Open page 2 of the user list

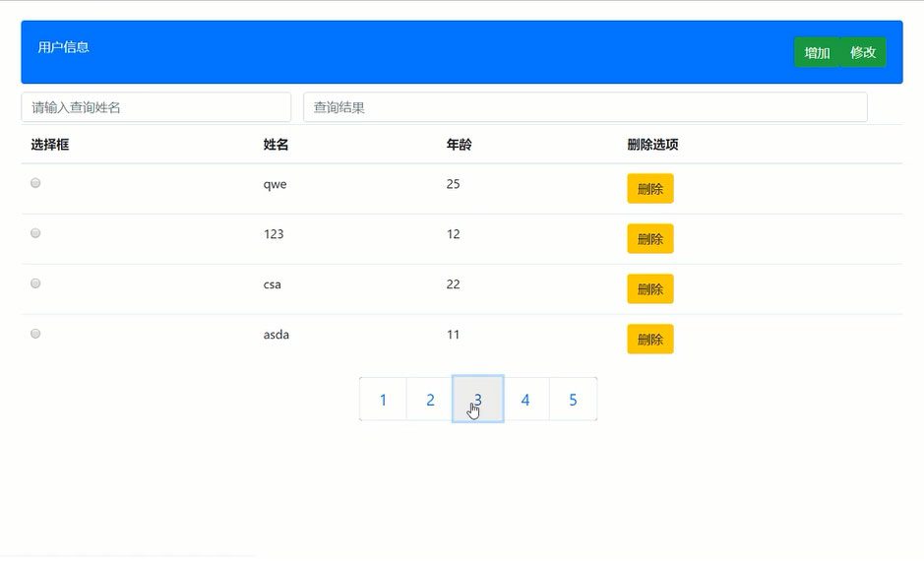[x=430, y=400]
